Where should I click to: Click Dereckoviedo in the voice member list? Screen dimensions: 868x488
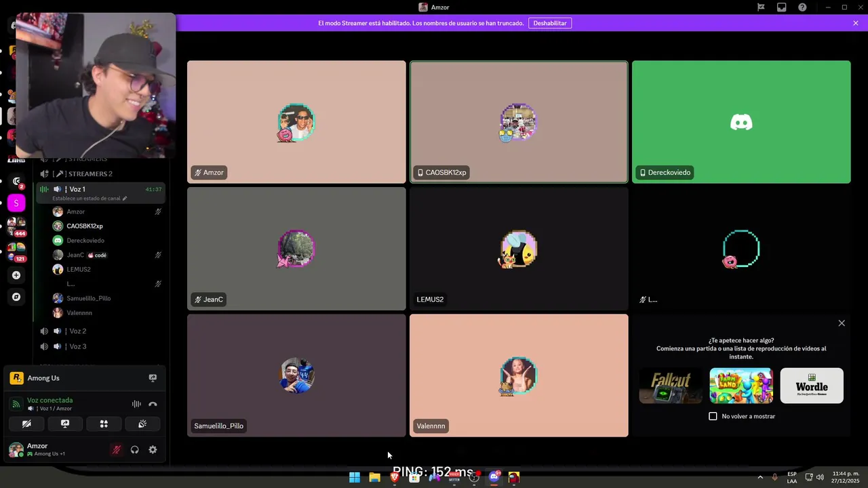pos(107,241)
